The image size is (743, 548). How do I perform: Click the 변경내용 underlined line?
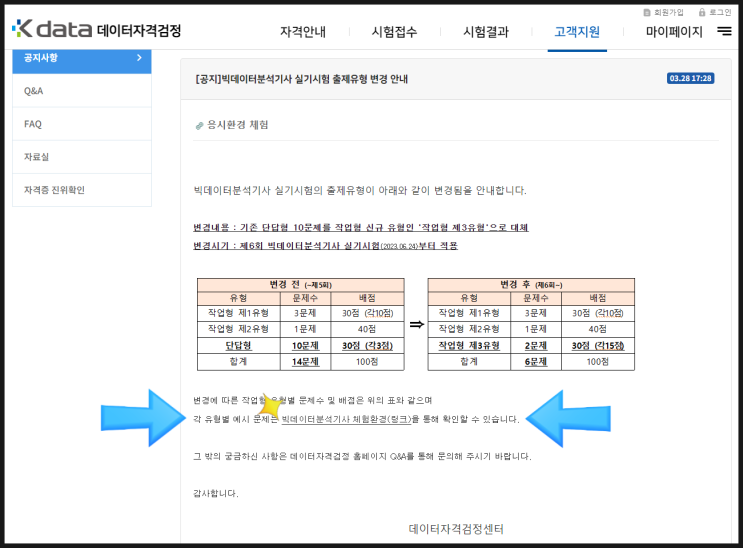[x=361, y=228]
